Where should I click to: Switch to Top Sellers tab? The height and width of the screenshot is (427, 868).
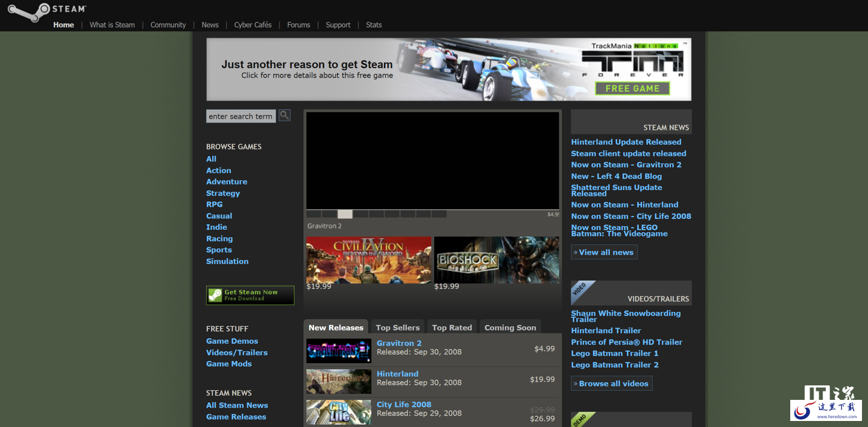click(398, 327)
